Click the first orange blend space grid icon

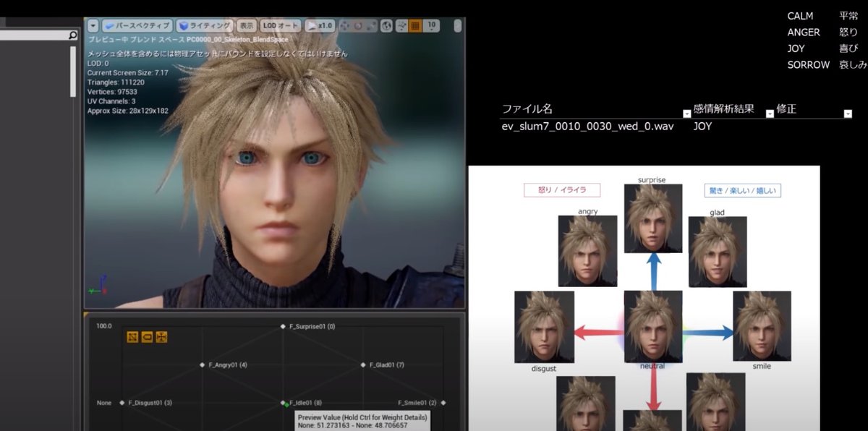[x=133, y=337]
